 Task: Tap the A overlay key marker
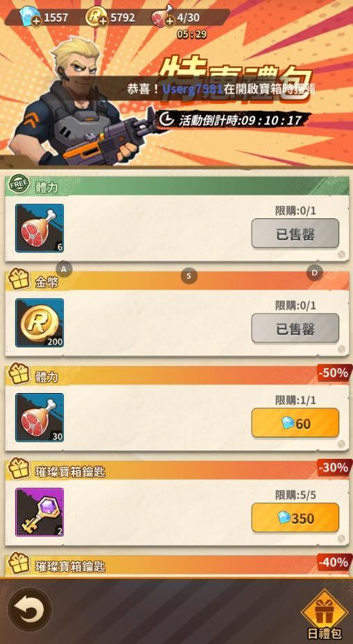click(64, 269)
